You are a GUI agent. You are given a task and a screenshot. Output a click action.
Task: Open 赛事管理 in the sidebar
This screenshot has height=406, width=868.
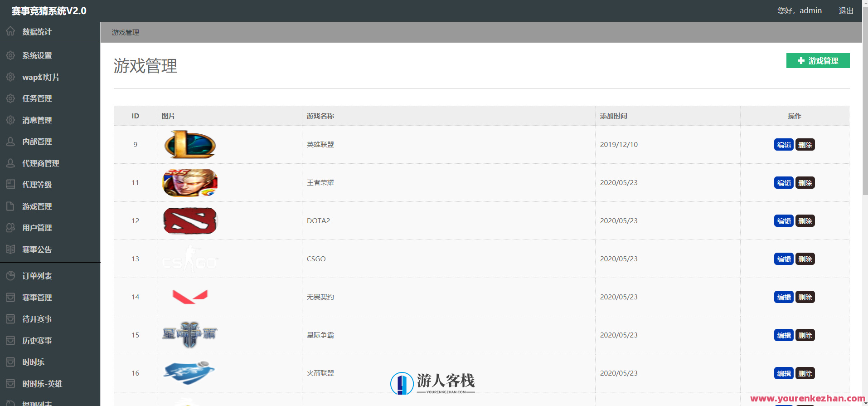(37, 298)
